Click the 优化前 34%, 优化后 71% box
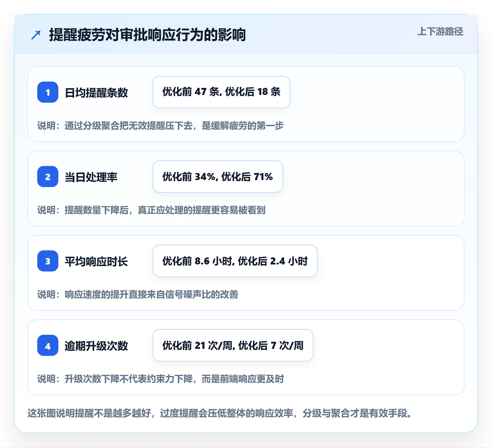The height and width of the screenshot is (448, 492). tap(218, 177)
